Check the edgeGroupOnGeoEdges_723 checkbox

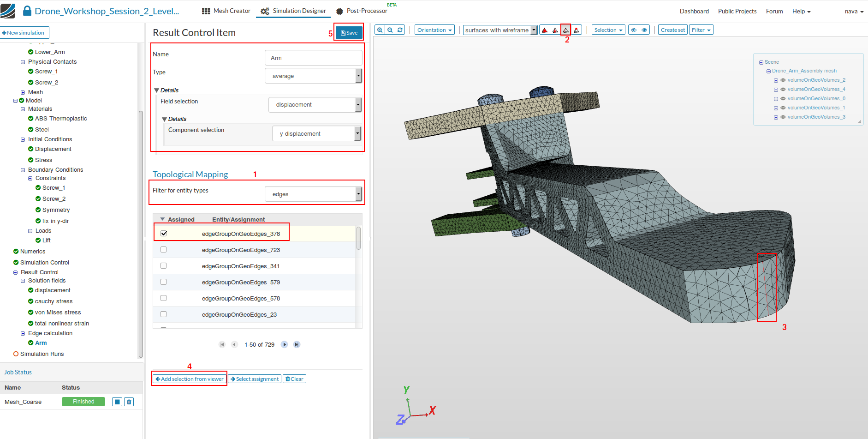click(164, 250)
